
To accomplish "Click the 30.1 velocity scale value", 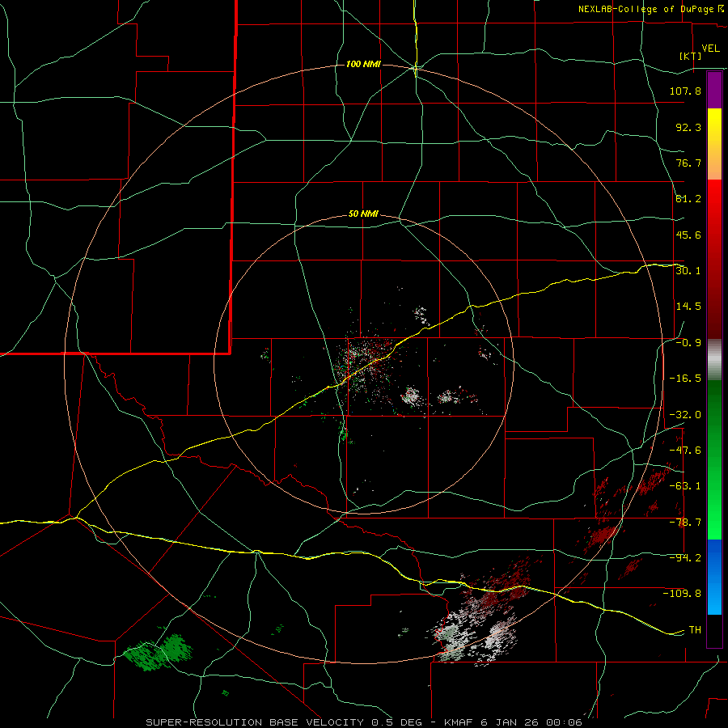I will pyautogui.click(x=688, y=271).
